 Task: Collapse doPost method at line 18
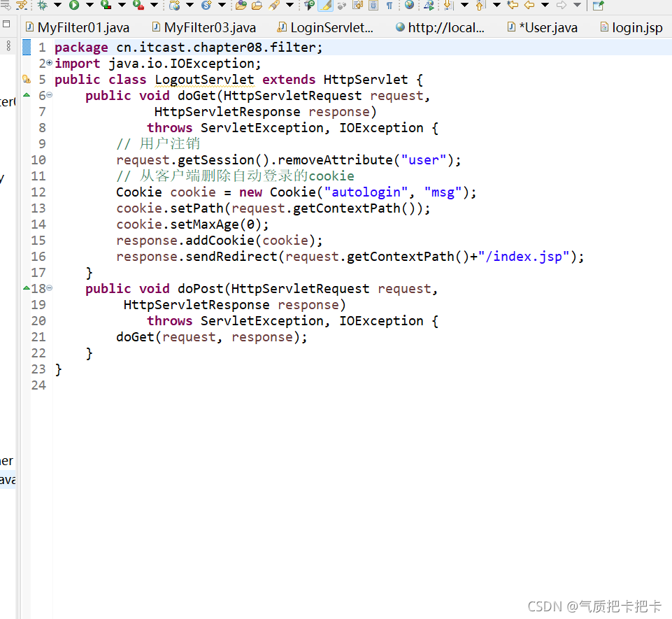(x=49, y=288)
